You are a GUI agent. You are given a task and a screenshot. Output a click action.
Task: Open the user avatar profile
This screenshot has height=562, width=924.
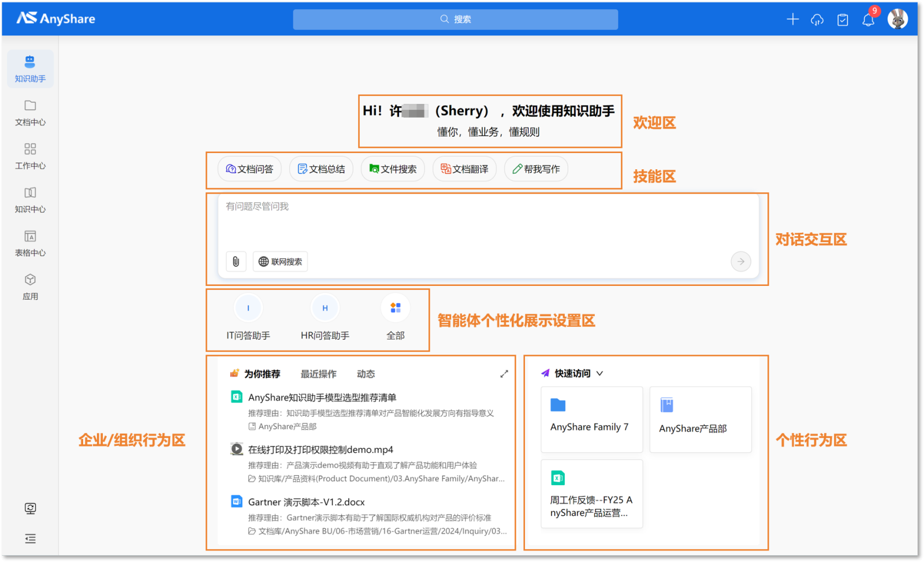point(897,19)
